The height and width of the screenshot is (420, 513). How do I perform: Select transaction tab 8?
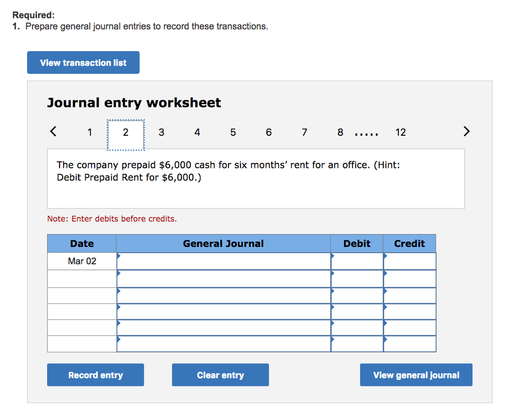340,132
